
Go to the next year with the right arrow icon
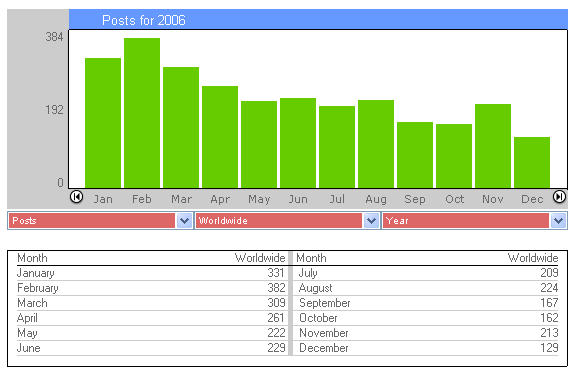pyautogui.click(x=559, y=197)
